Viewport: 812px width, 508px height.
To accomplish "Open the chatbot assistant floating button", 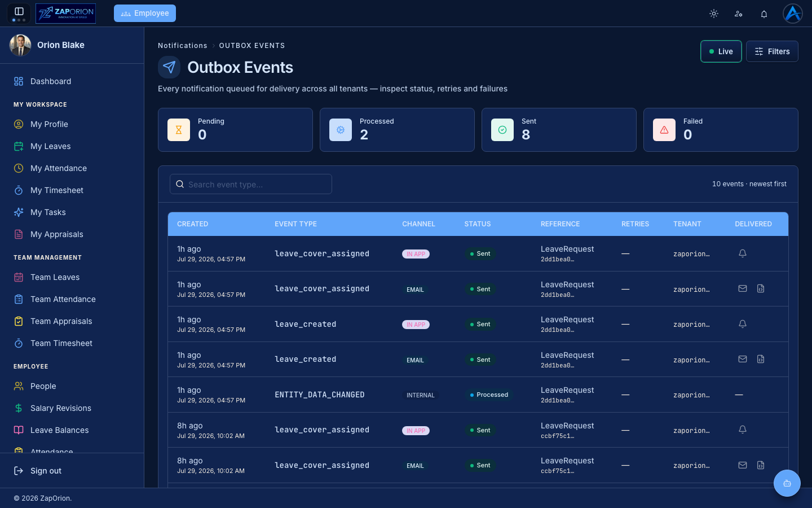I will click(787, 483).
